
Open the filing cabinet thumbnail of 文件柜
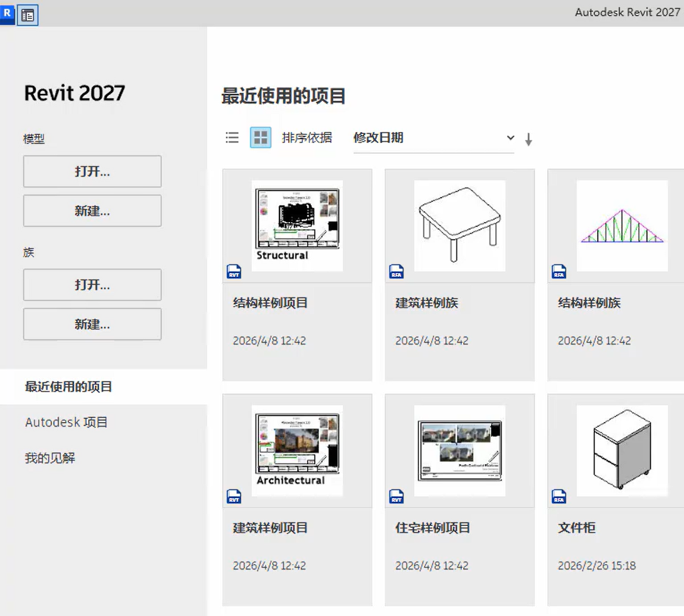tap(622, 451)
